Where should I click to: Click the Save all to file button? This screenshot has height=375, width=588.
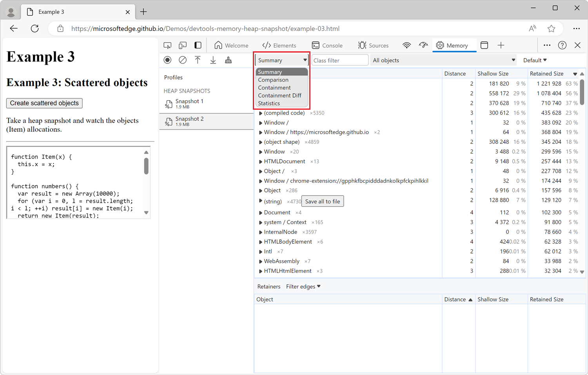[x=322, y=201]
